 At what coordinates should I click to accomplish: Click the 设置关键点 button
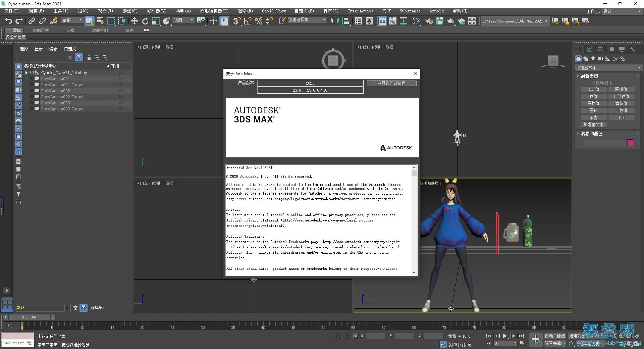[555, 343]
